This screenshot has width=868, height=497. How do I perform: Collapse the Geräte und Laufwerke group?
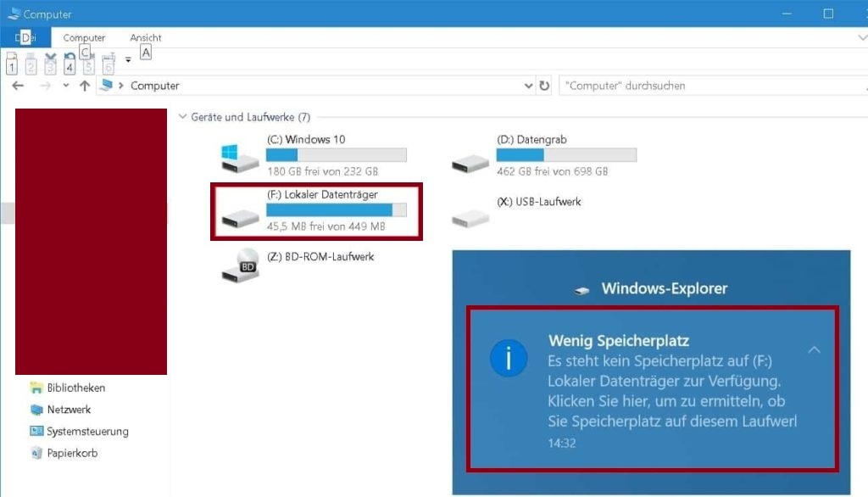(x=183, y=117)
